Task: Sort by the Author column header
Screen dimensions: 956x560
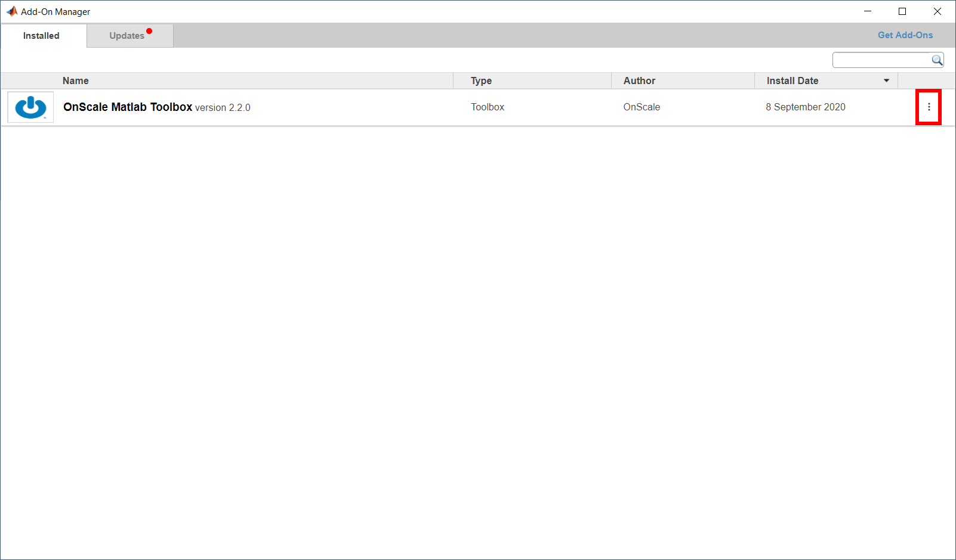Action: [683, 81]
